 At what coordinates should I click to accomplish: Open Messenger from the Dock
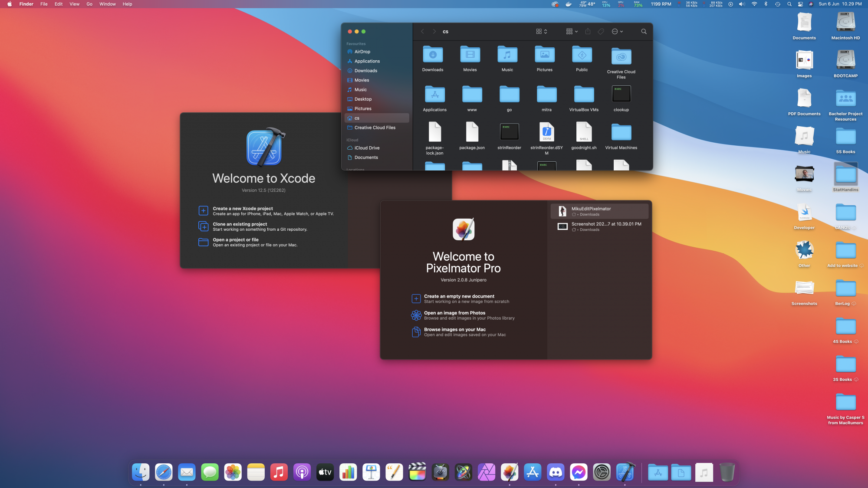[x=579, y=472]
